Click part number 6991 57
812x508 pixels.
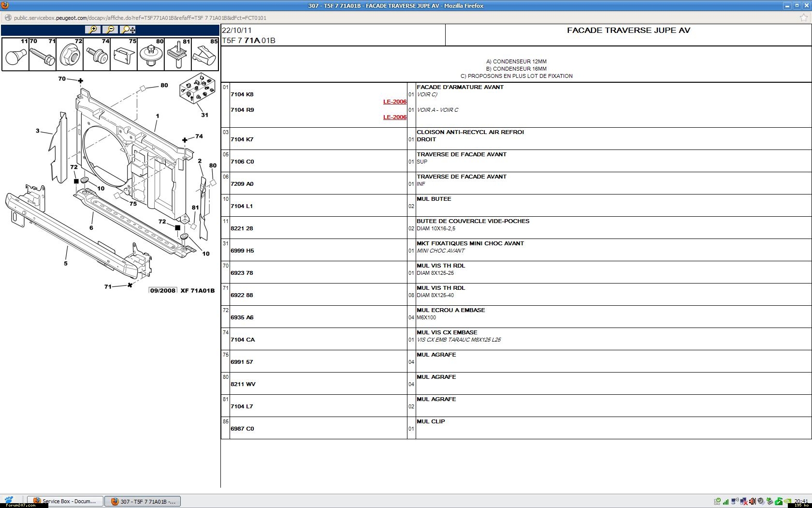[242, 362]
